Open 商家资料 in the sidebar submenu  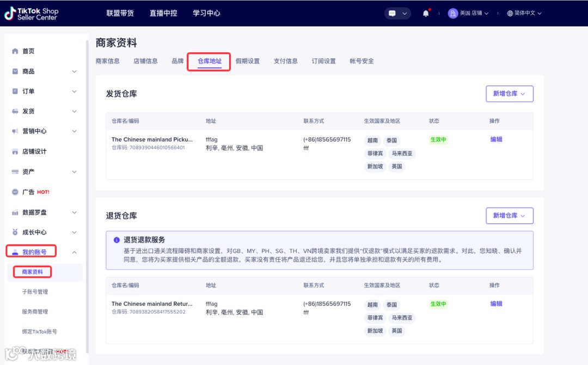click(32, 272)
